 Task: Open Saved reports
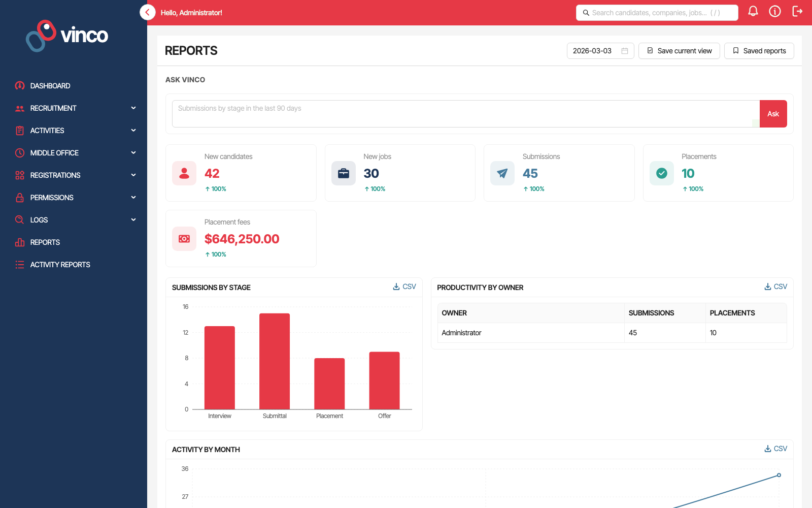pyautogui.click(x=759, y=51)
